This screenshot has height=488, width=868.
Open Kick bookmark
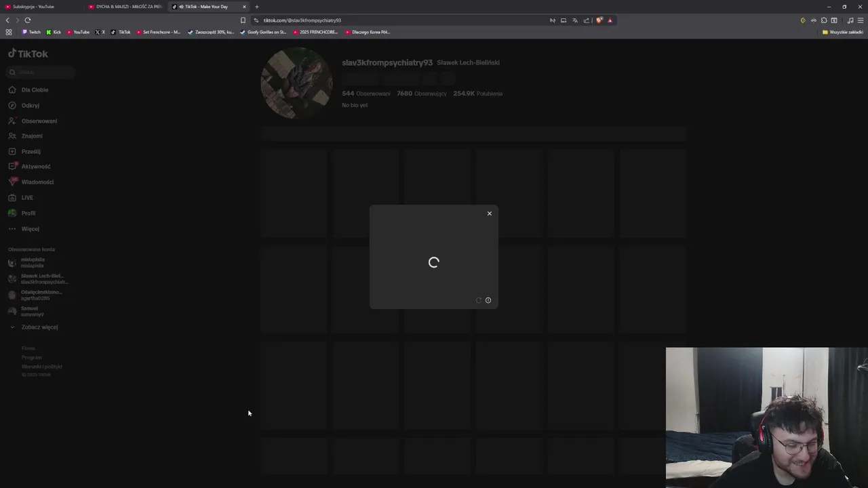[x=54, y=32]
